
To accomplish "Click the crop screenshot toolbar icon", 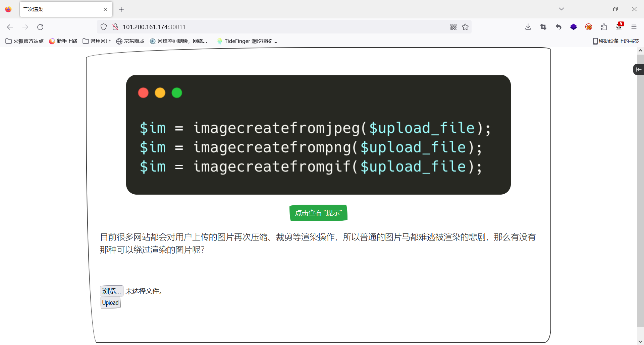I will point(543,27).
